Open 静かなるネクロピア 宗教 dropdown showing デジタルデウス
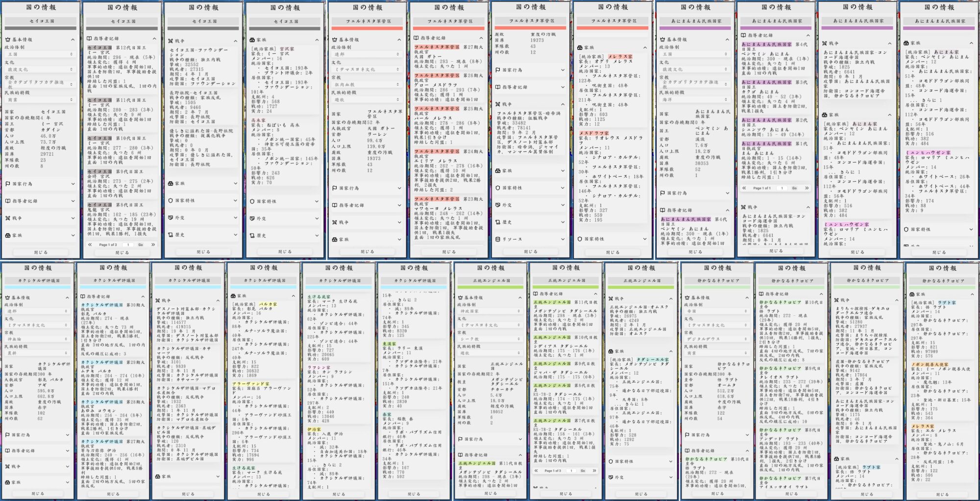The width and height of the screenshot is (980, 501). click(x=716, y=339)
